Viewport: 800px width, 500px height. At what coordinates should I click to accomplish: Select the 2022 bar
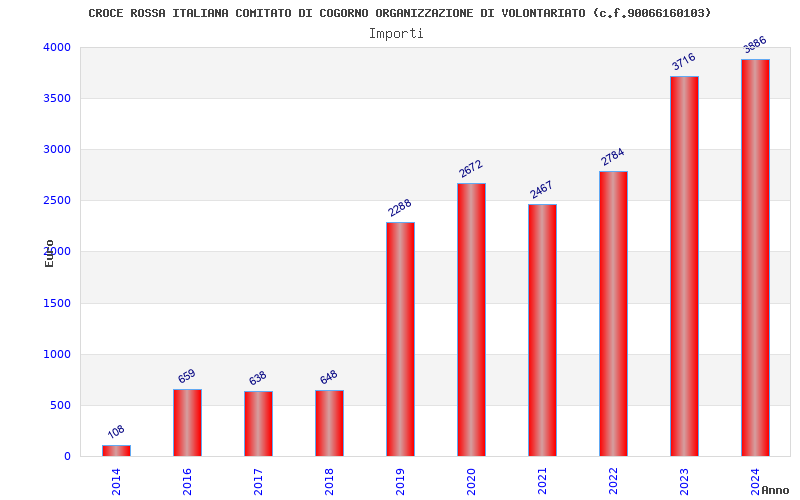(613, 314)
